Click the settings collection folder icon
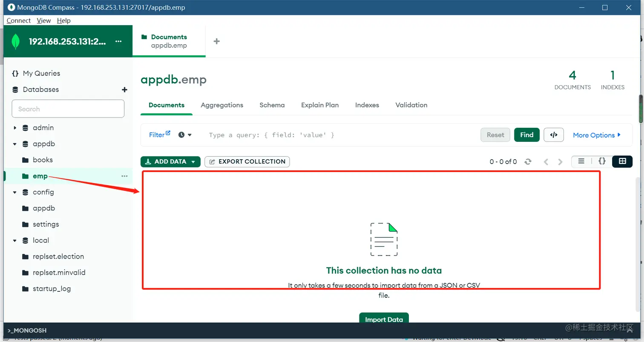This screenshot has height=342, width=644. click(25, 224)
